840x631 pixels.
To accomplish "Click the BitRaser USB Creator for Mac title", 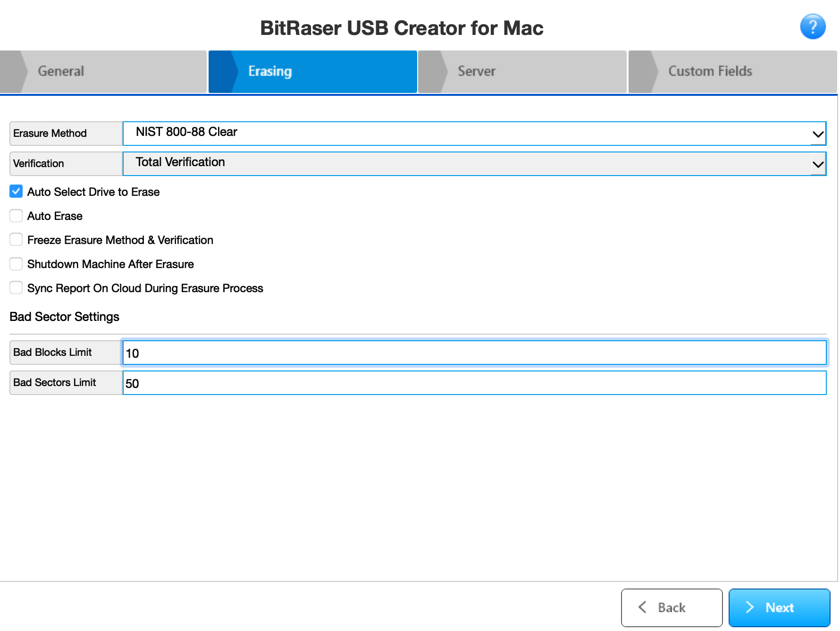I will (402, 28).
